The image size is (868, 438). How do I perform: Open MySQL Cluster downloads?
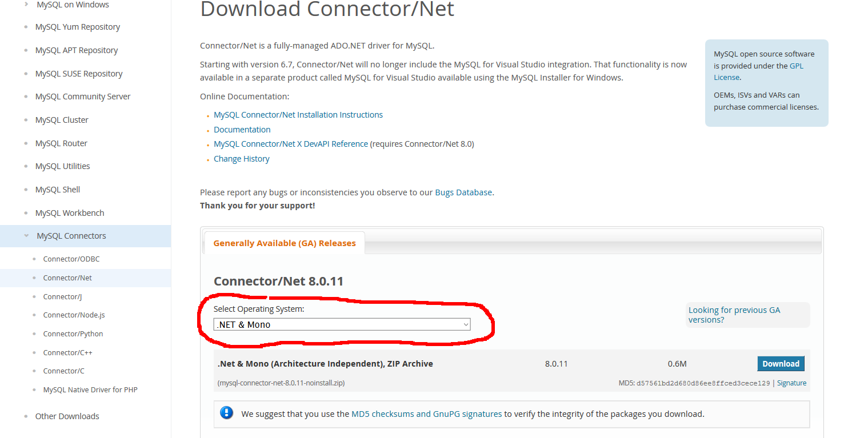click(x=62, y=120)
